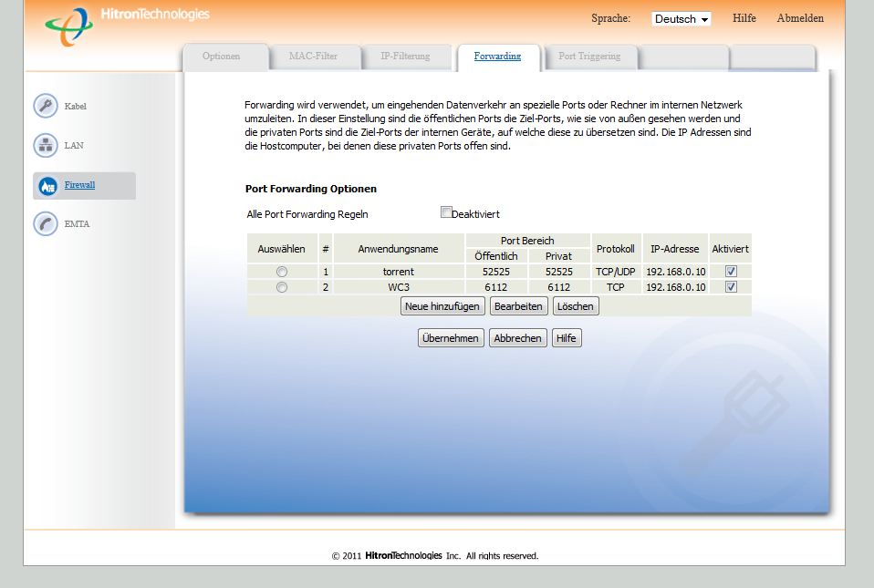Screen dimensions: 874x588
Task: Click the Löschen button
Action: click(x=576, y=306)
